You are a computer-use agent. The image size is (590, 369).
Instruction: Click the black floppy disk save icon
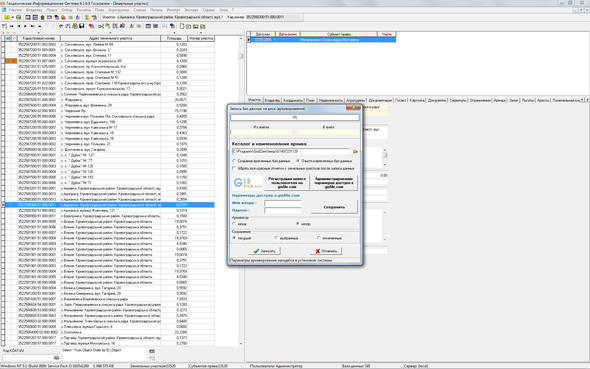coord(82,26)
